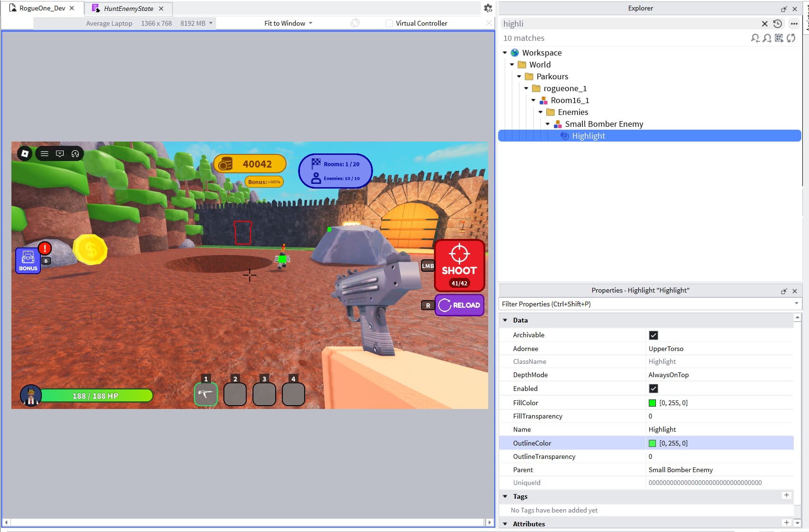Click the yellow dollar coin
Viewport: 809px width, 532px height.
click(x=90, y=249)
